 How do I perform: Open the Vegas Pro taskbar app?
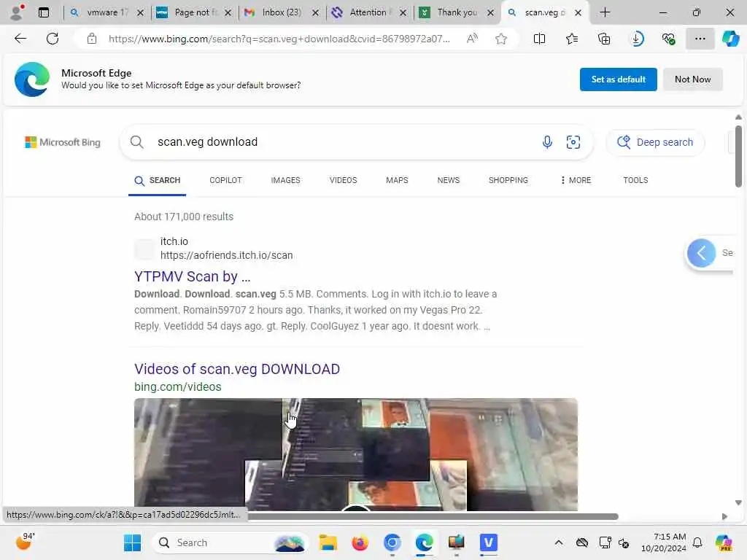click(488, 542)
